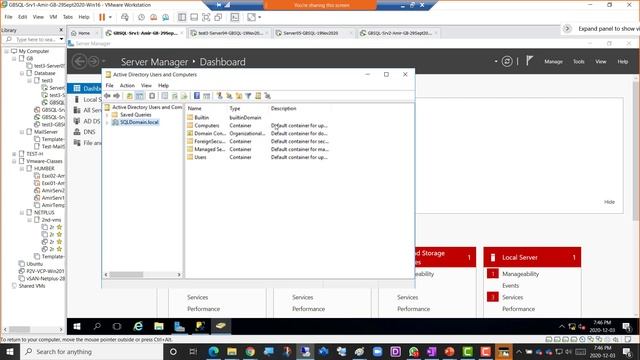Open ADUC Action menu
640x360 pixels.
[x=127, y=86]
